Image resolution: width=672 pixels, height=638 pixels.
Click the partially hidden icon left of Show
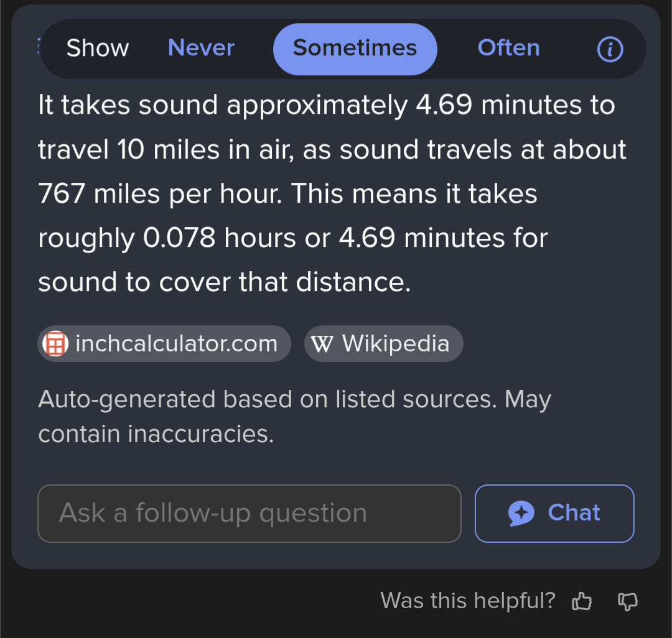tap(39, 46)
